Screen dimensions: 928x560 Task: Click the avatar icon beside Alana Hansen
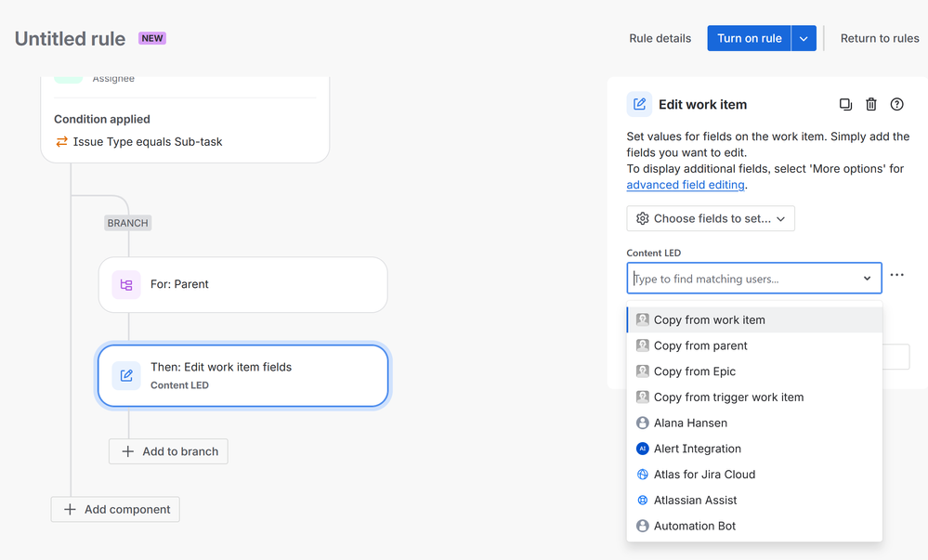tap(642, 423)
